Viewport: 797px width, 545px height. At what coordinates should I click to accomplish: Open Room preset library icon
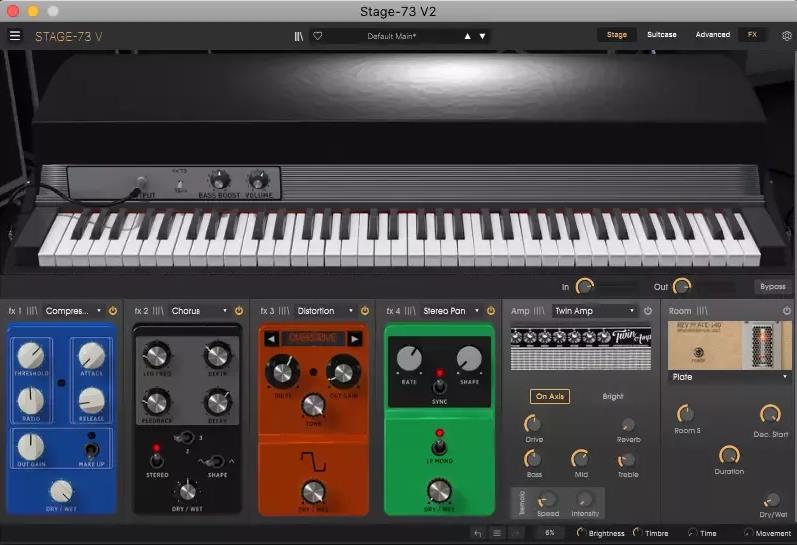[x=702, y=311]
